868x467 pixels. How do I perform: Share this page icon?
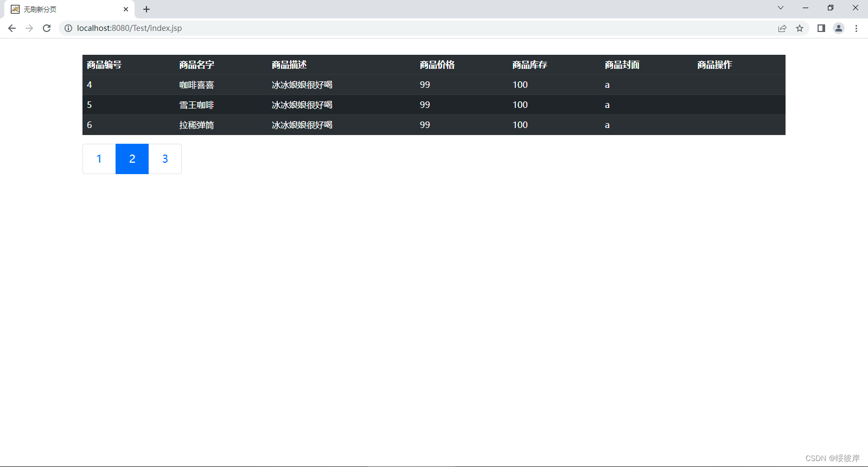click(782, 28)
